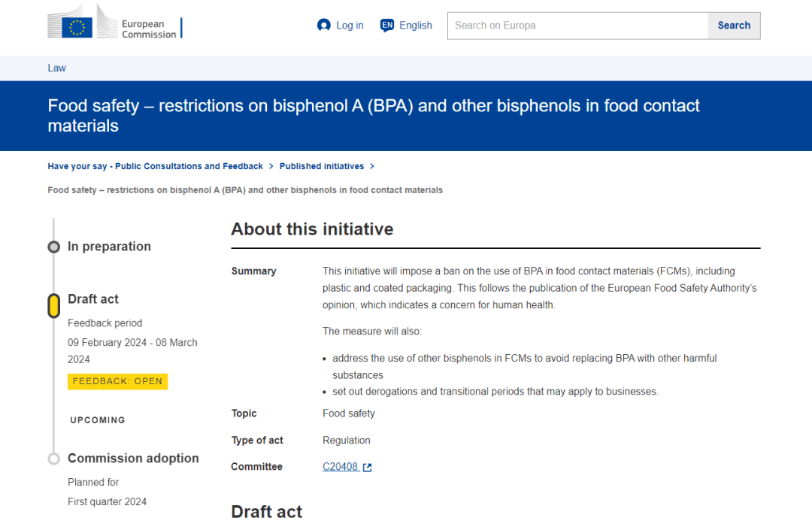This screenshot has width=812, height=524.
Task: Click the In preparation timeline marker
Action: [53, 247]
